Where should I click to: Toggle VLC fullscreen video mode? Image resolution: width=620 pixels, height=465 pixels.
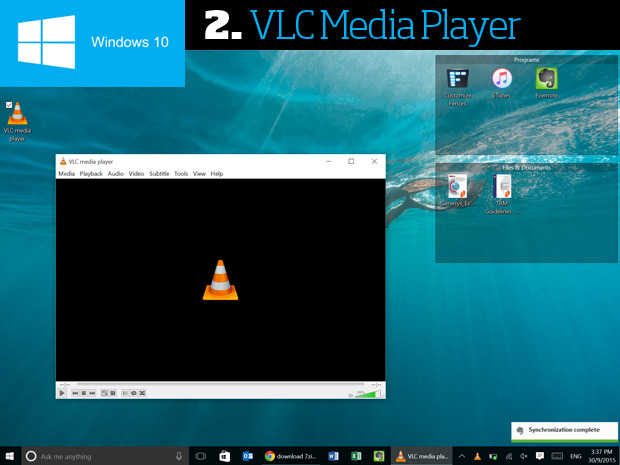coord(104,393)
